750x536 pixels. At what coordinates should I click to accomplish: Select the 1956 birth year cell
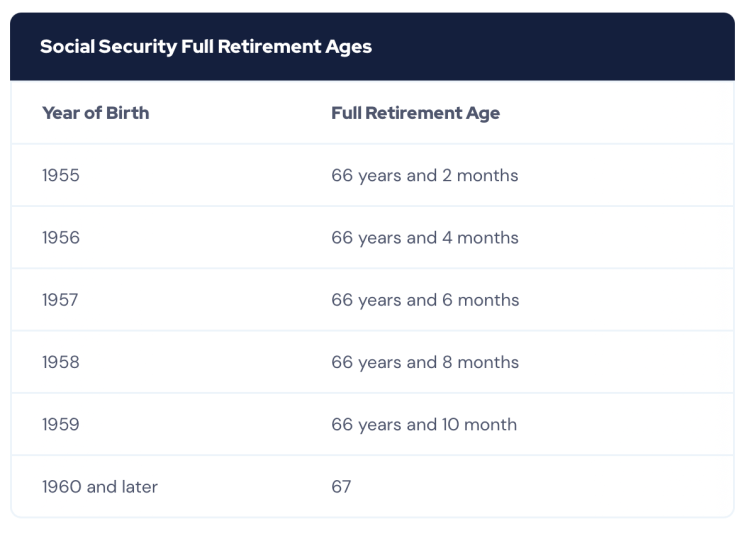click(x=60, y=238)
